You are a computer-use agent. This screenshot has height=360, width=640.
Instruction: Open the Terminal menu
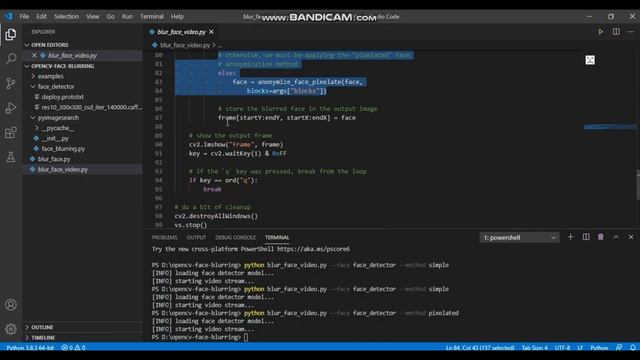(x=152, y=16)
